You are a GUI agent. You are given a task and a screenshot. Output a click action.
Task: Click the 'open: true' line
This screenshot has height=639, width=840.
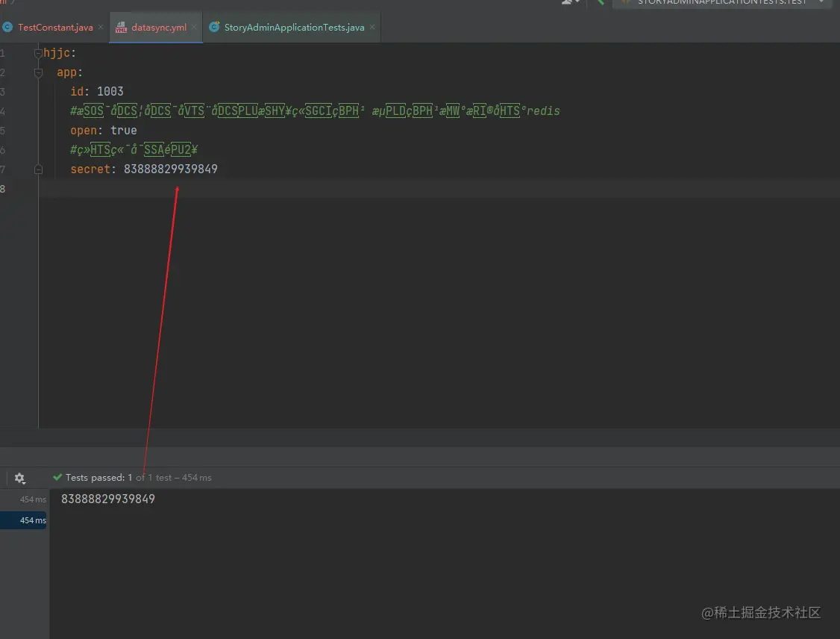(x=104, y=131)
